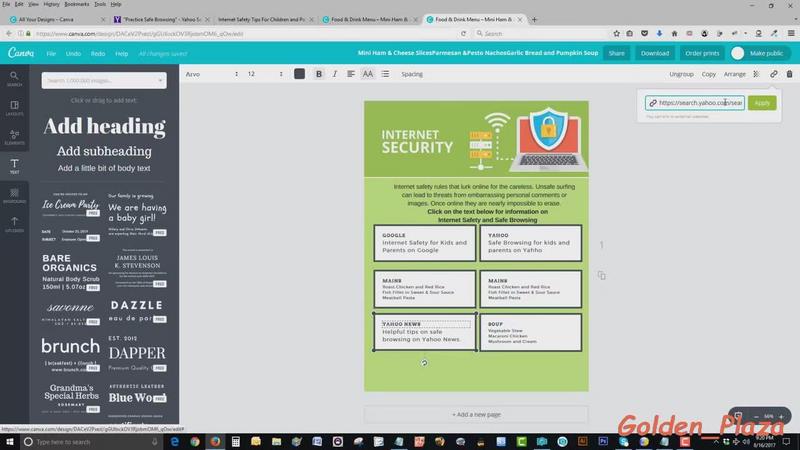Change text alignment
800x450 pixels.
351,74
